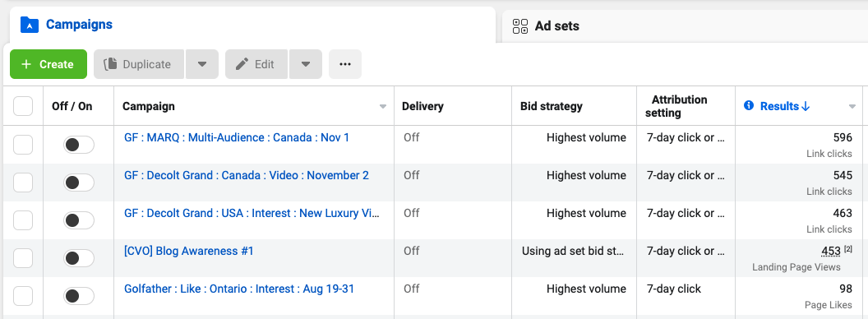
Task: Switch to the Ad sets tab
Action: (x=685, y=26)
